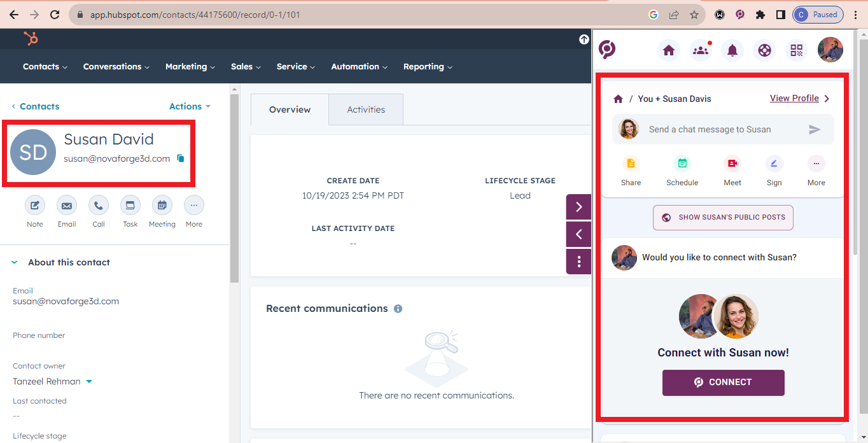868x443 pixels.
Task: Click the Email value susan@novaforge3d.com field
Action: click(66, 302)
